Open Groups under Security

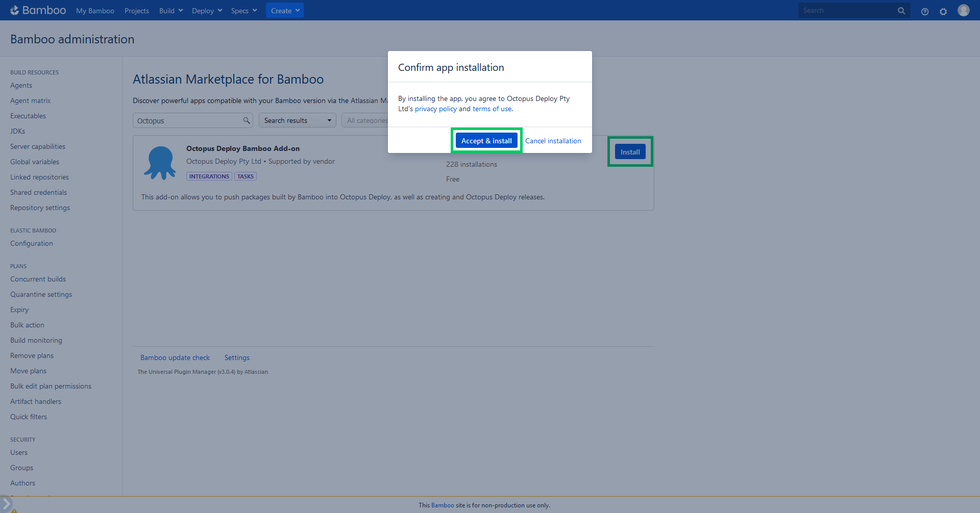(x=21, y=468)
